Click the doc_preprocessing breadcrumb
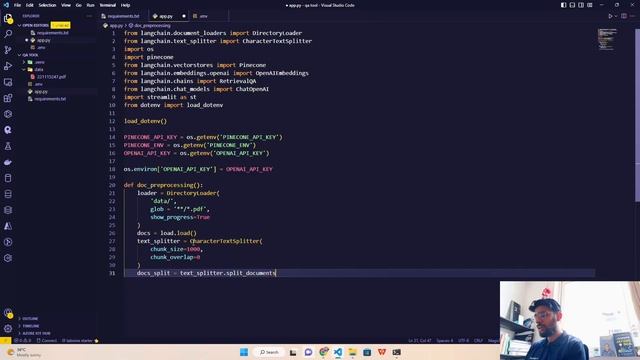 152,25
